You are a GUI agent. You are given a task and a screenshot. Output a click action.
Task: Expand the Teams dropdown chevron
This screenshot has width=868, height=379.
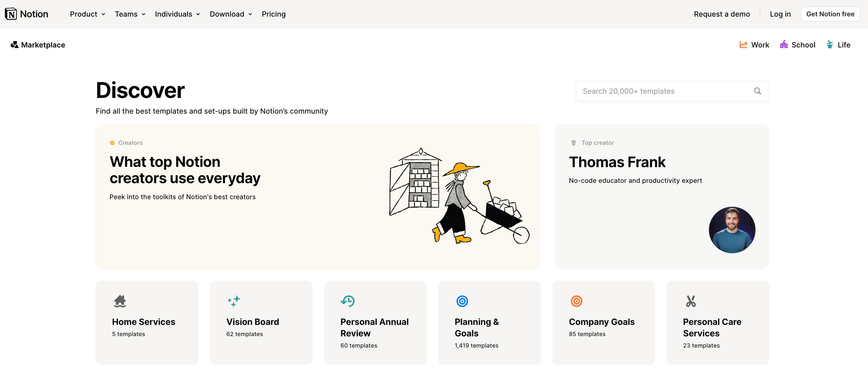point(143,14)
